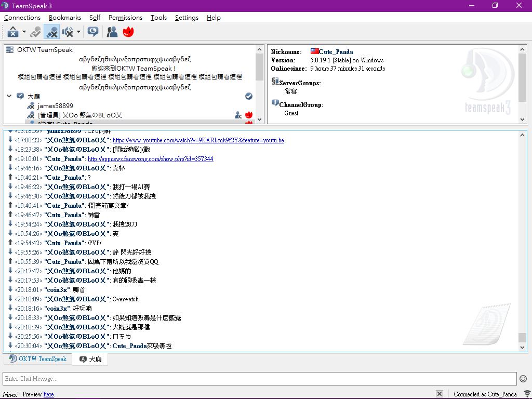
Task: Click the incoming arrow icon at 17:00:22
Action: coord(10,139)
